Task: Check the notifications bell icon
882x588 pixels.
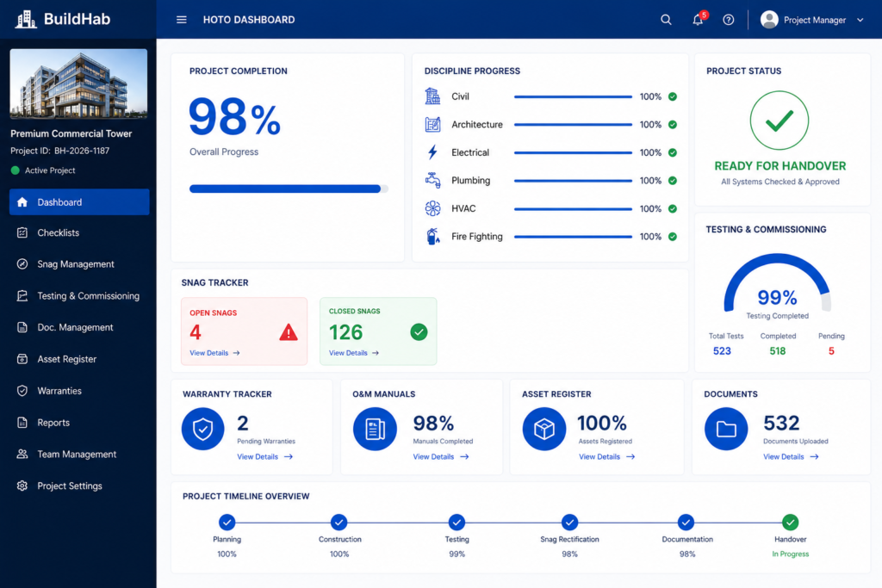Action: click(x=698, y=20)
